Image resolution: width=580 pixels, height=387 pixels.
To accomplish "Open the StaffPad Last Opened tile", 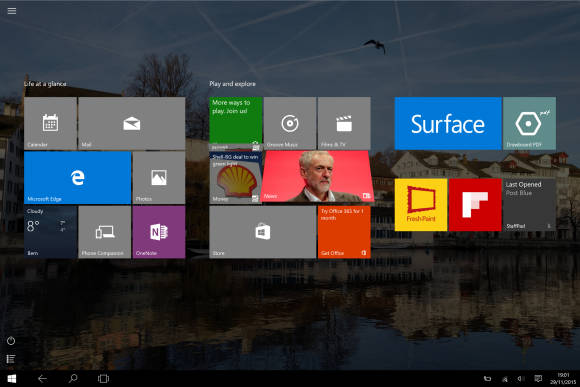I will (529, 205).
